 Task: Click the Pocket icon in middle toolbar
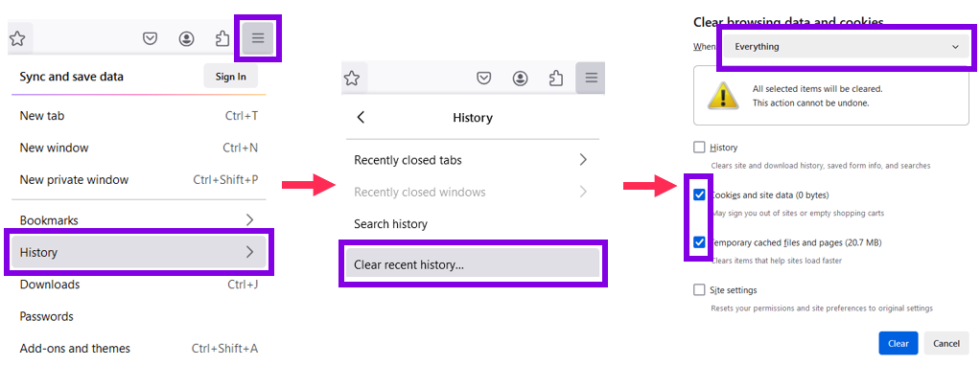483,78
